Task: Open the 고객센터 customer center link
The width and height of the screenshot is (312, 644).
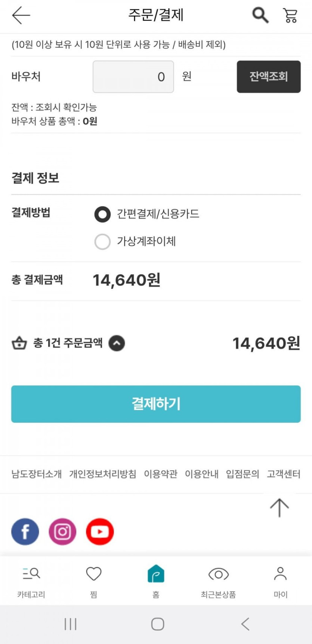Action: click(283, 474)
